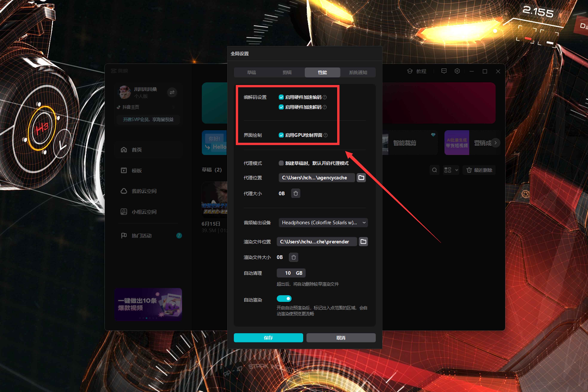Click trash icon beside 渲染文件大小

(x=294, y=257)
